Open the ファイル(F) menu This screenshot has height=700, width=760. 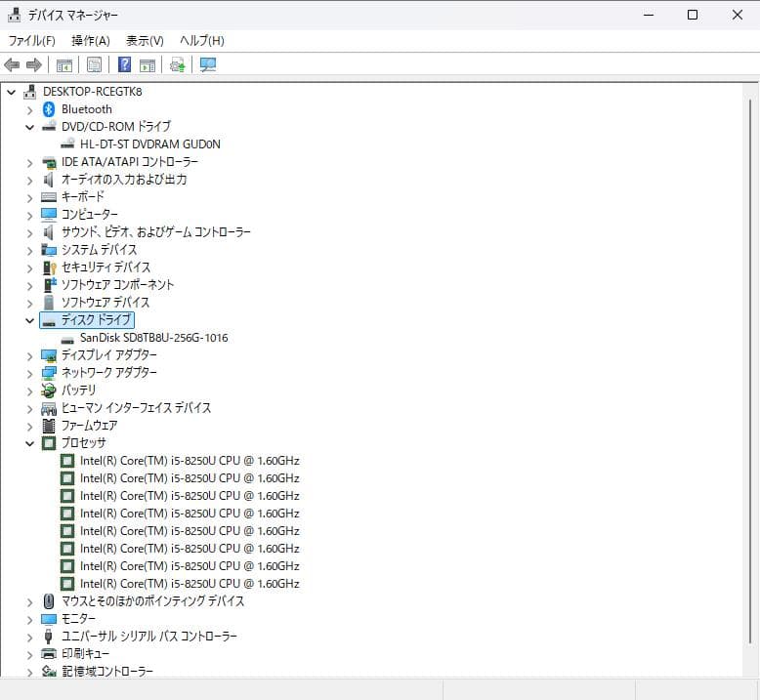coord(31,41)
